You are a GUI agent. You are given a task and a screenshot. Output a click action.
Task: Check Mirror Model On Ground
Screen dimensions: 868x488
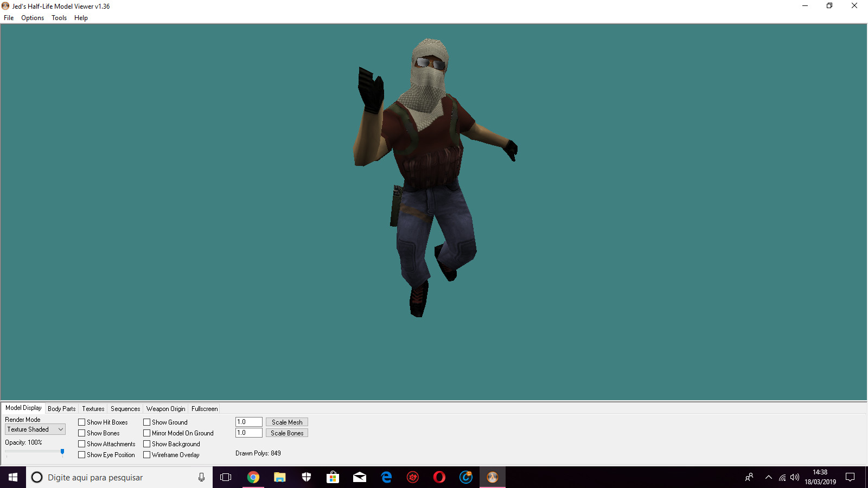[146, 433]
